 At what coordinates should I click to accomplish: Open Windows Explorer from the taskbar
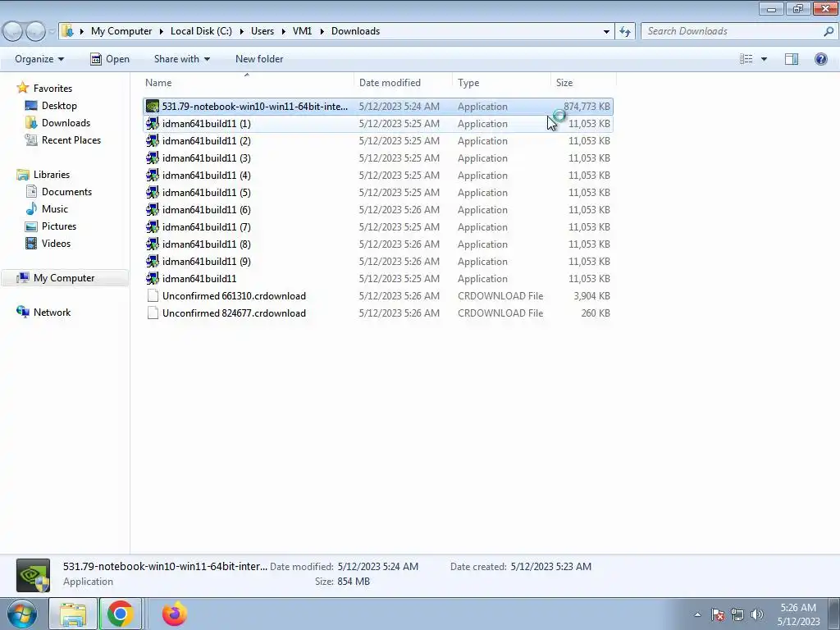(73, 614)
